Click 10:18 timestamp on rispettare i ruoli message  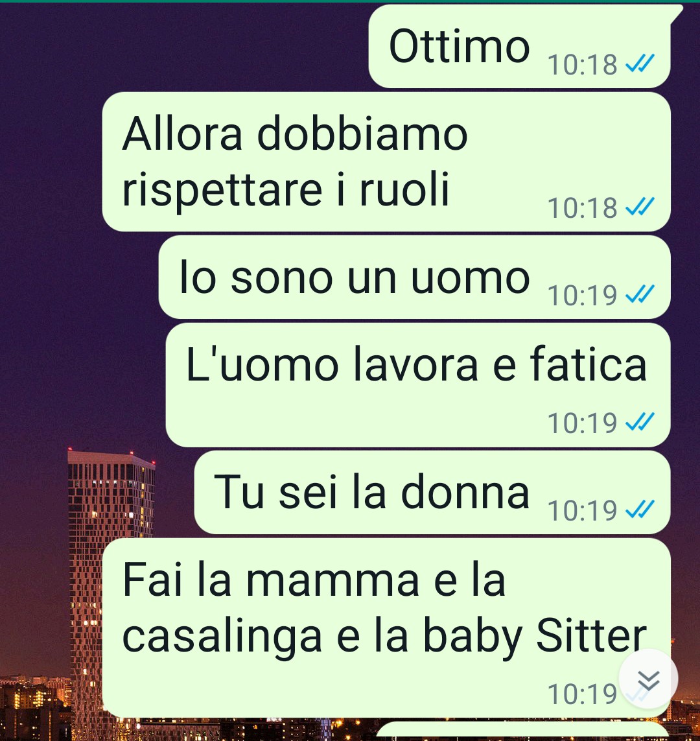click(x=583, y=208)
